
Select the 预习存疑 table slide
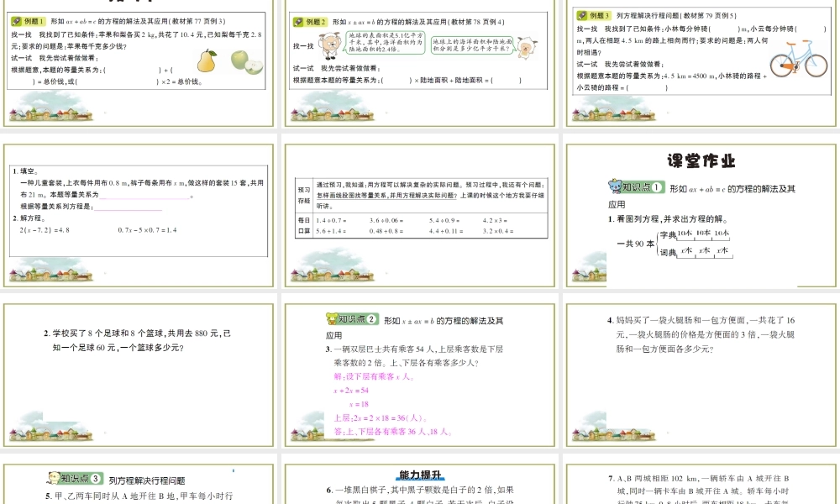click(x=419, y=214)
